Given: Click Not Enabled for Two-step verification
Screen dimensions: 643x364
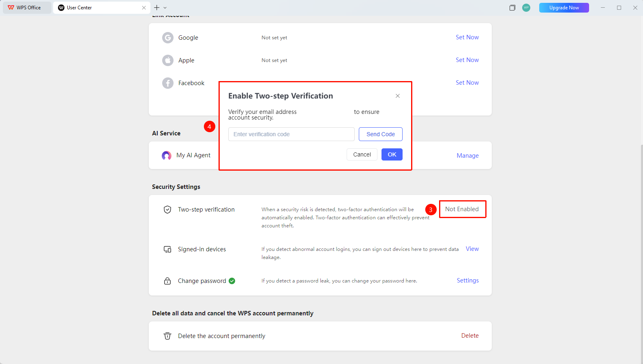Looking at the screenshot, I should click(x=462, y=209).
